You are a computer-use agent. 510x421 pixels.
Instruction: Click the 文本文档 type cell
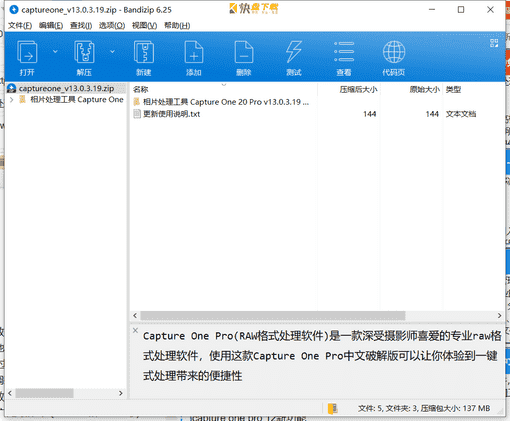[461, 114]
